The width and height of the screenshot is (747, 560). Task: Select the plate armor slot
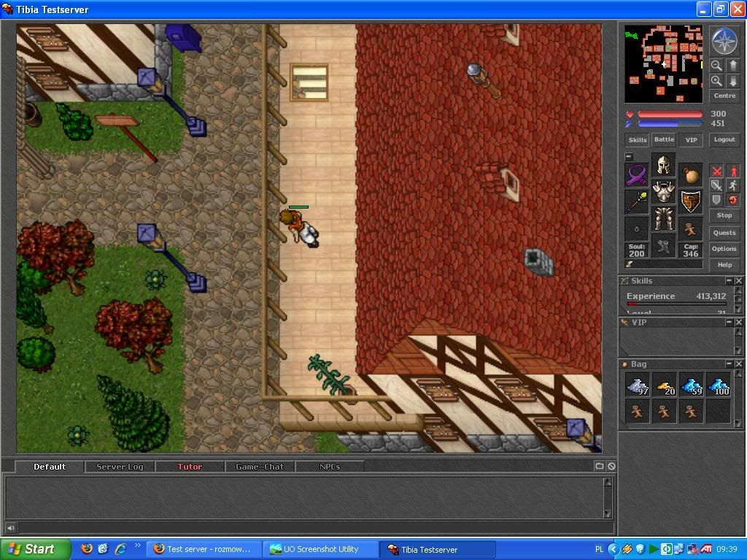pos(663,192)
